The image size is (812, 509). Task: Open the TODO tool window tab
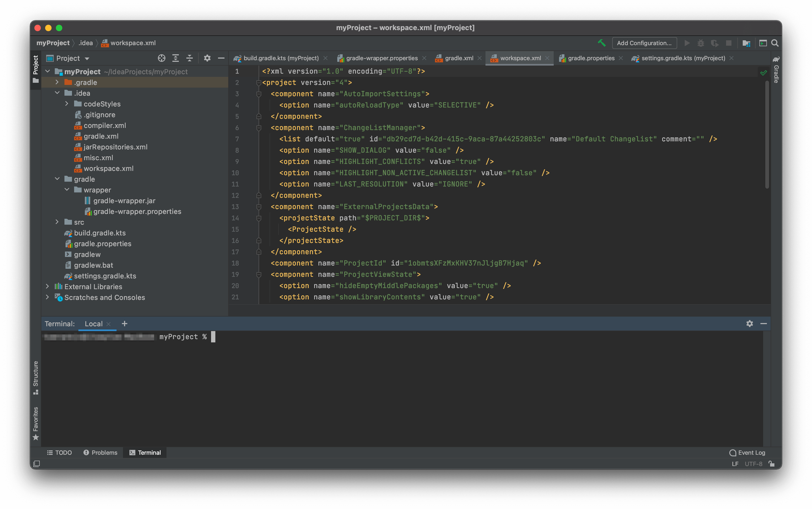60,453
